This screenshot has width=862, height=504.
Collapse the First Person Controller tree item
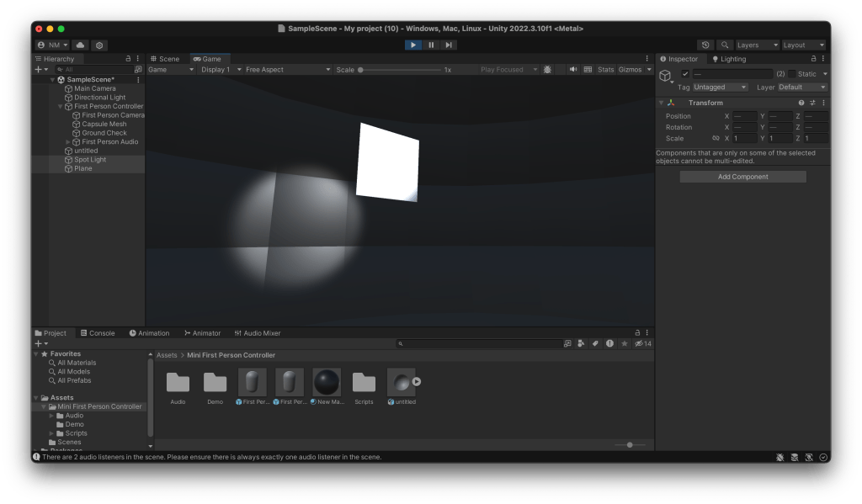tap(61, 107)
